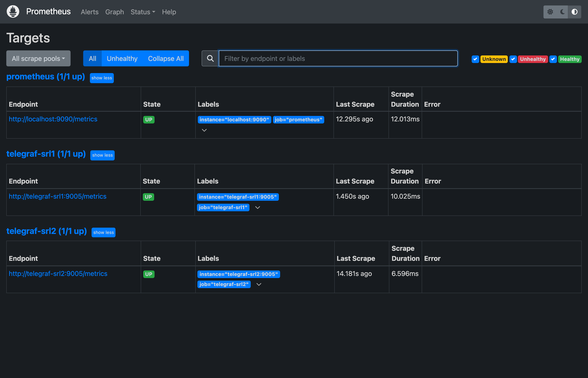This screenshot has width=588, height=378.
Task: Click the red Unhealthy filter badge
Action: [533, 59]
